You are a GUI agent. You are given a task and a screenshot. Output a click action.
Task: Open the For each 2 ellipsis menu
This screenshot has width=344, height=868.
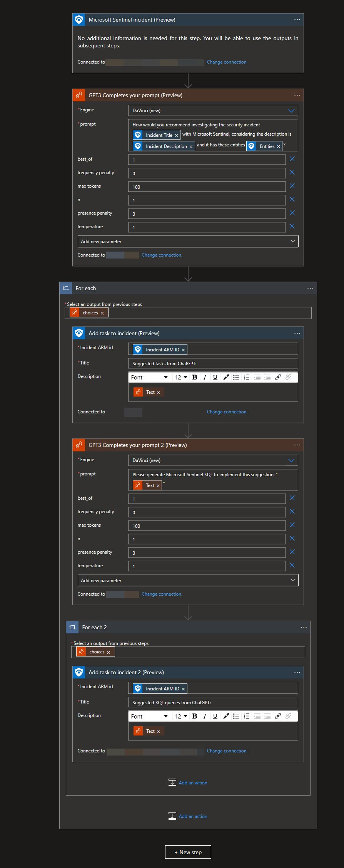point(304,627)
